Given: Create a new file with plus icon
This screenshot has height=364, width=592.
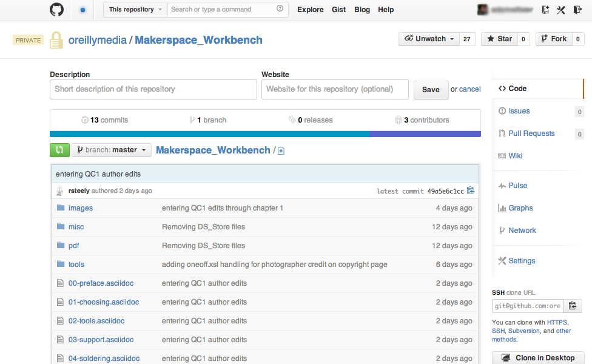Looking at the screenshot, I should click(x=281, y=151).
